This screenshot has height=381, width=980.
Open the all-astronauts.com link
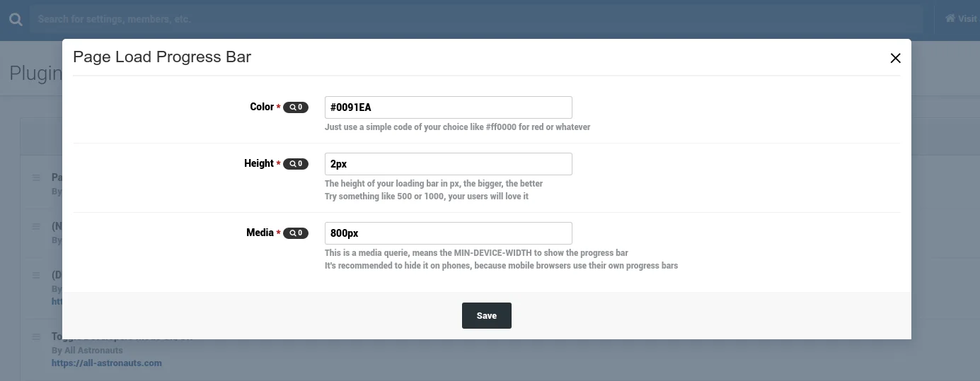pos(106,363)
